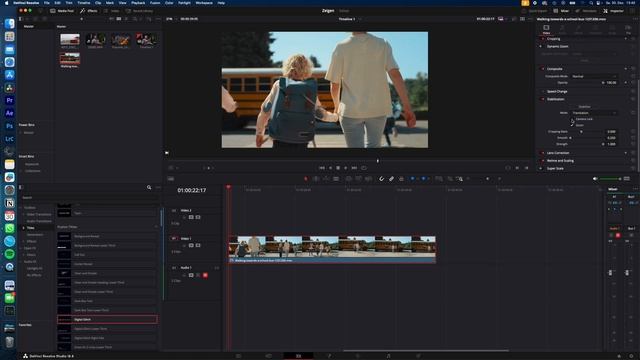
Task: Select the Blade edit mode tool
Action: pyautogui.click(x=336, y=179)
